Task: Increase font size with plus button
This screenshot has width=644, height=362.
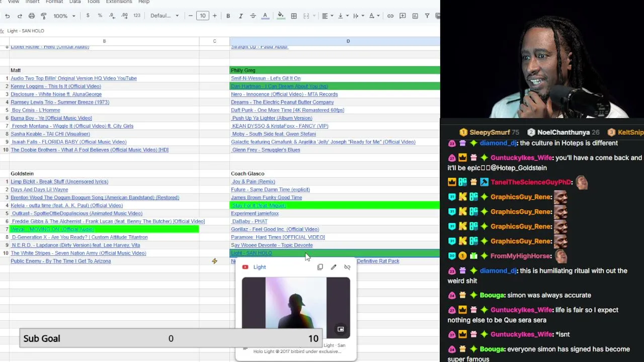Action: coord(215,16)
